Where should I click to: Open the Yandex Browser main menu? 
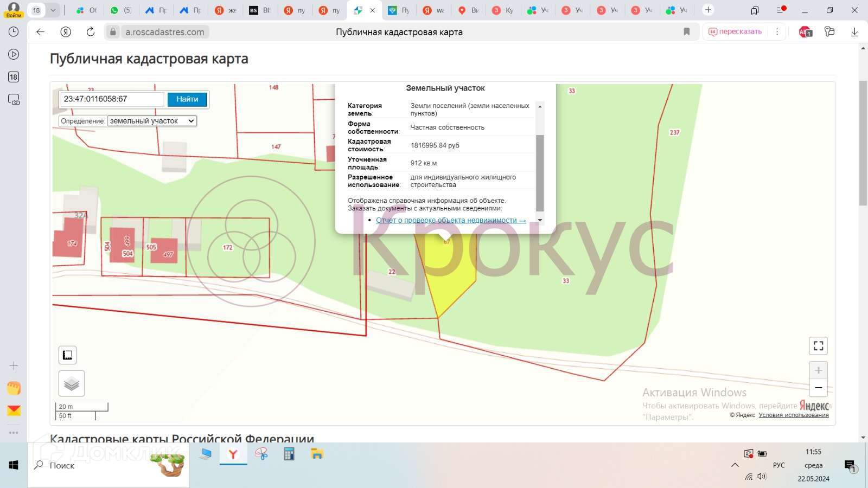tap(780, 10)
